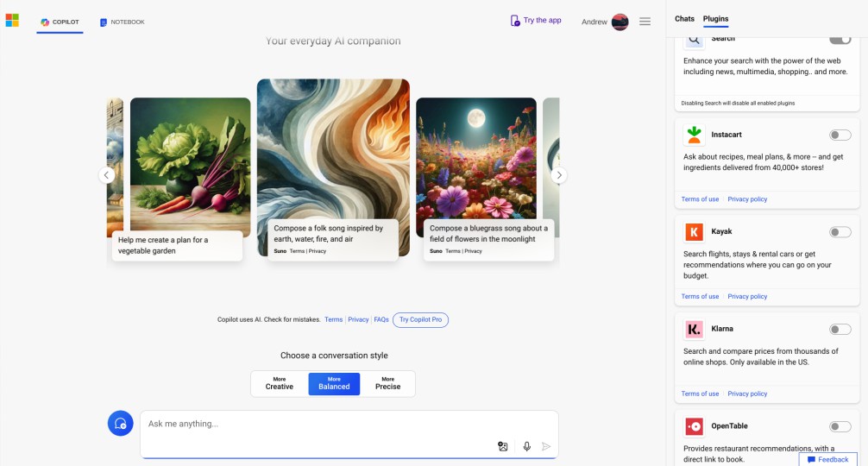Switch to the Notebook tab

pyautogui.click(x=122, y=22)
